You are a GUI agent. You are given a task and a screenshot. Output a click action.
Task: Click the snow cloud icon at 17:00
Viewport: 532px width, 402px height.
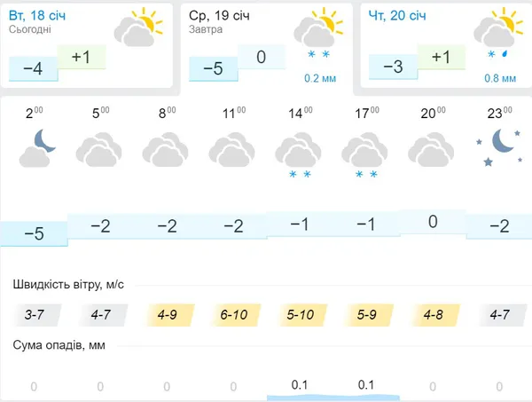[x=364, y=155]
